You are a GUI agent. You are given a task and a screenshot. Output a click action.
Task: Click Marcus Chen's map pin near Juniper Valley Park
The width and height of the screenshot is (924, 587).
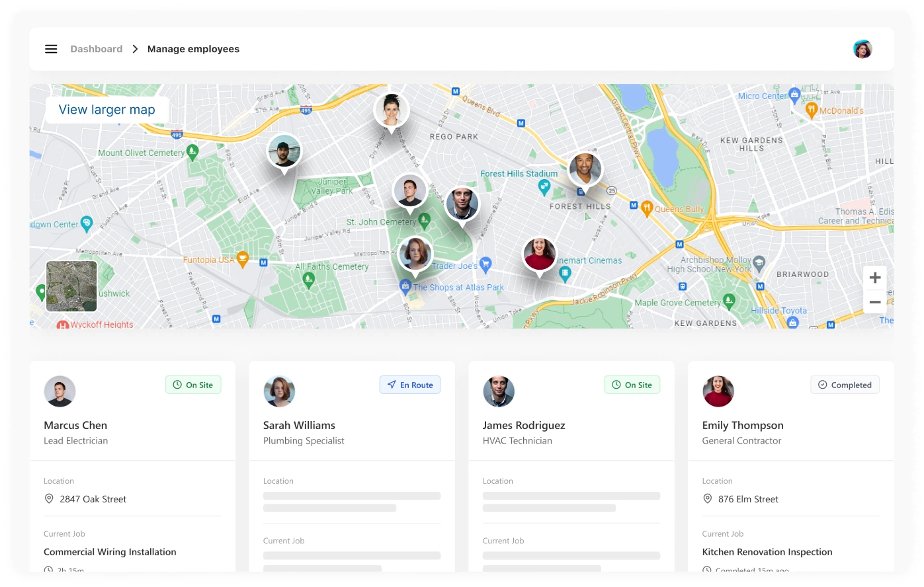(410, 191)
